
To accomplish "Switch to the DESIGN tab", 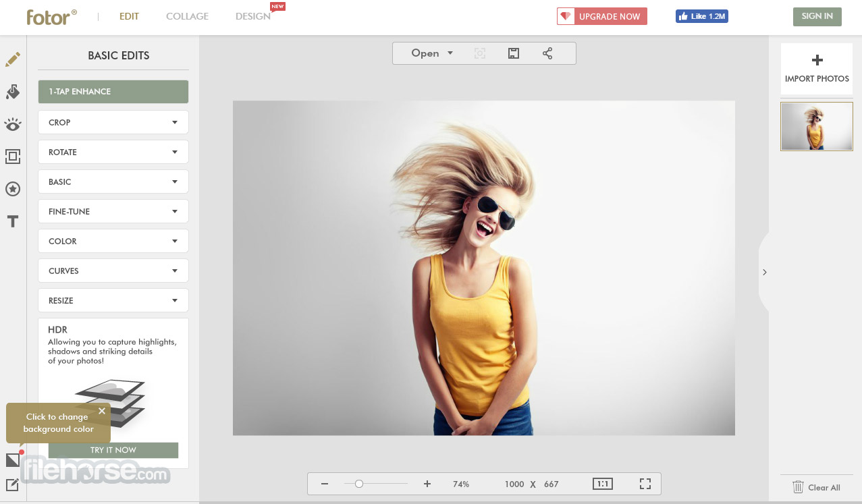I will pyautogui.click(x=253, y=16).
